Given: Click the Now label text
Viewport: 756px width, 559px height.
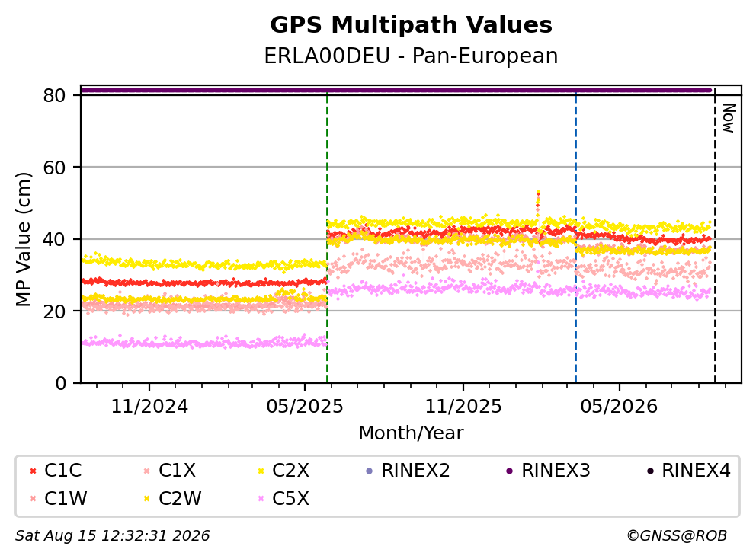Looking at the screenshot, I should coord(729,118).
